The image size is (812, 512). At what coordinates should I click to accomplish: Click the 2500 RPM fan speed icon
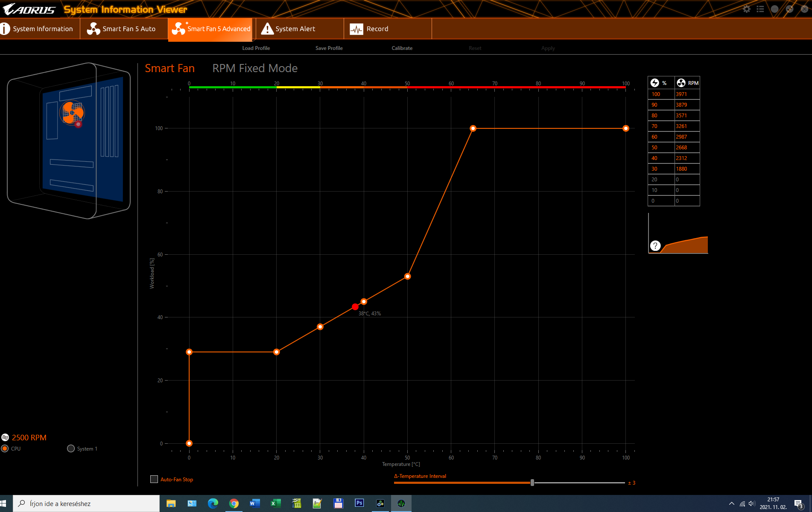[x=5, y=437]
